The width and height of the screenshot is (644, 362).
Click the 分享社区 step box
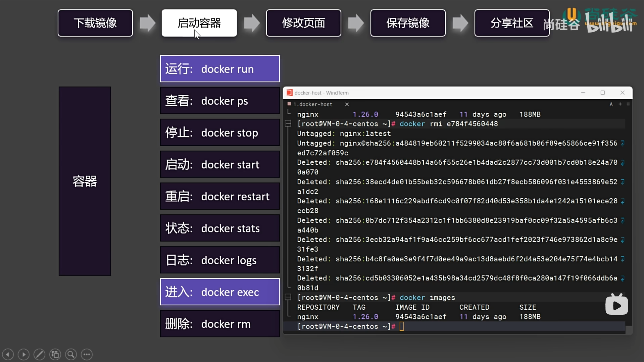[x=512, y=23]
